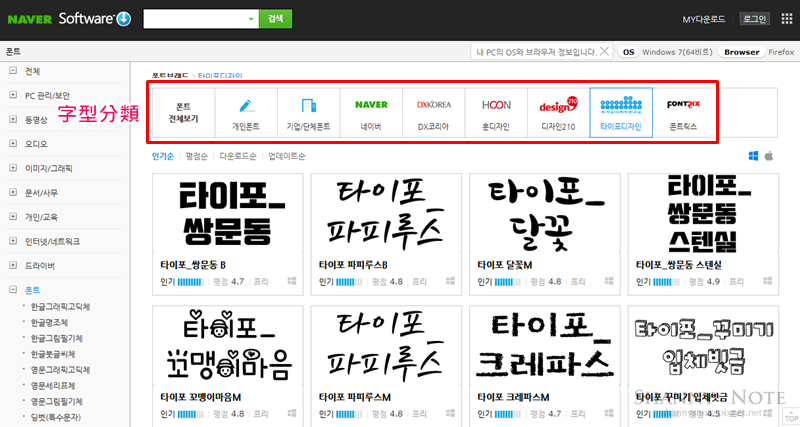800x427 pixels.
Task: Close the PC OS info tooltip
Action: pos(604,52)
